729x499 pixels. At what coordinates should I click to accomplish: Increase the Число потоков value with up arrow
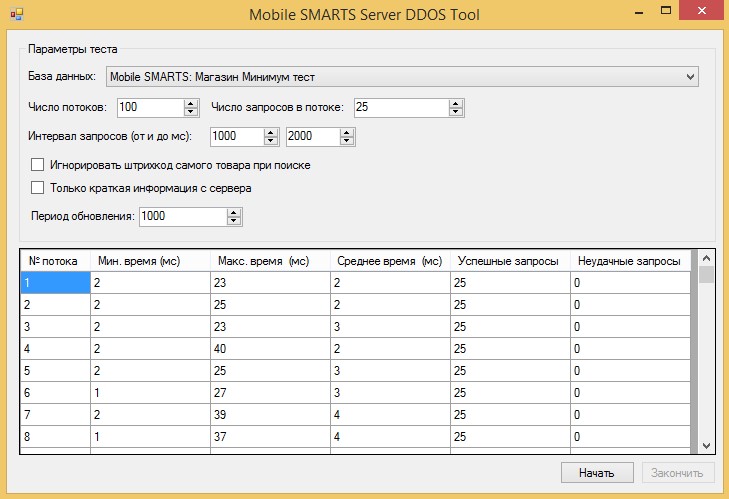click(191, 104)
